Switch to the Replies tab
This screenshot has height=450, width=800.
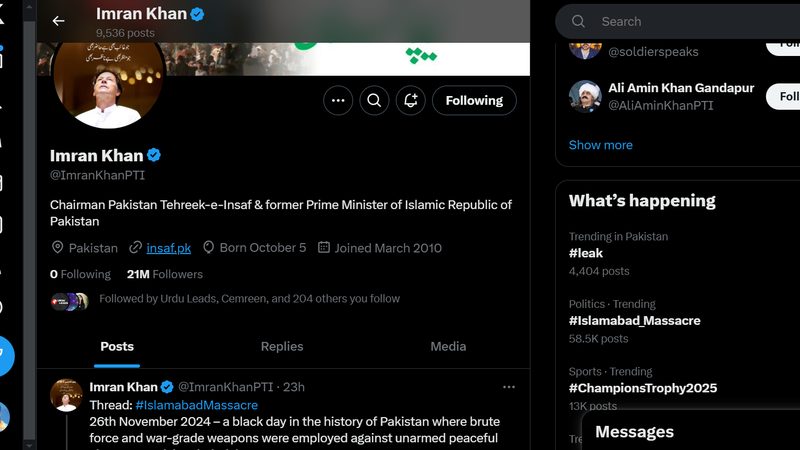click(282, 346)
